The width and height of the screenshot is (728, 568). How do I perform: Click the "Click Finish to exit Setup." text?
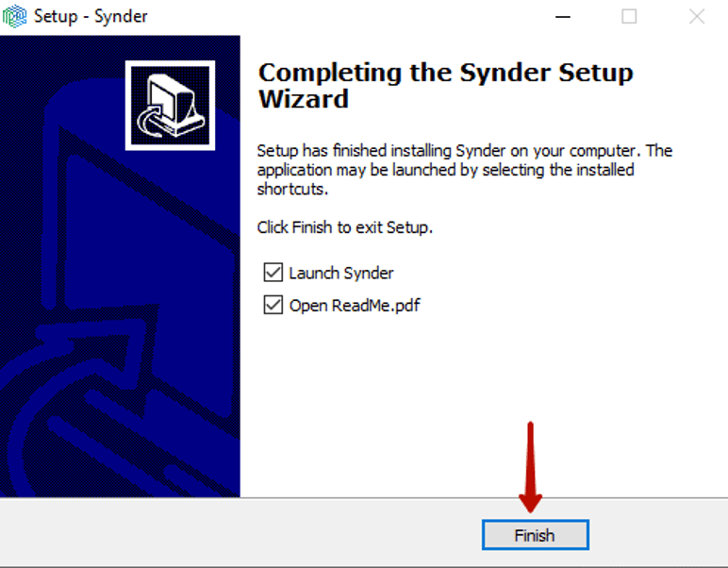pyautogui.click(x=344, y=227)
